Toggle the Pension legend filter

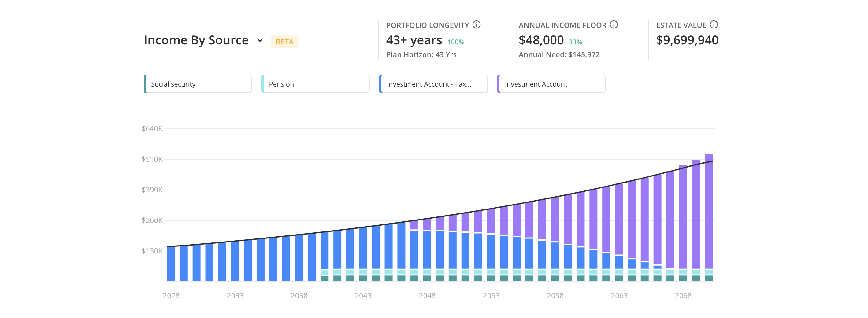(x=315, y=84)
